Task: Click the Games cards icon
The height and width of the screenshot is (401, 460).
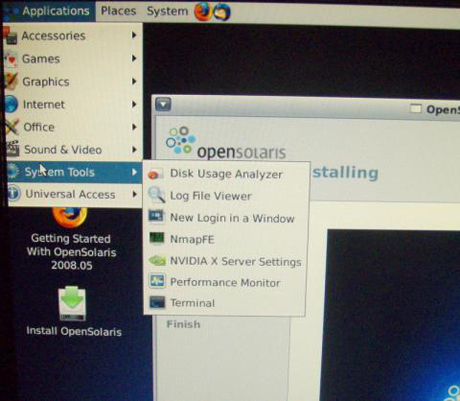Action: coord(11,59)
